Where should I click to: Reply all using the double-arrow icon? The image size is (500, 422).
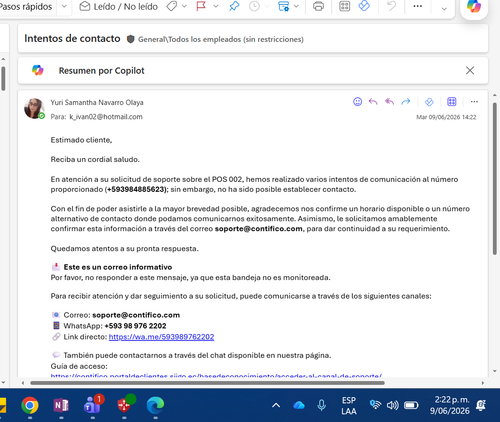pyautogui.click(x=389, y=102)
